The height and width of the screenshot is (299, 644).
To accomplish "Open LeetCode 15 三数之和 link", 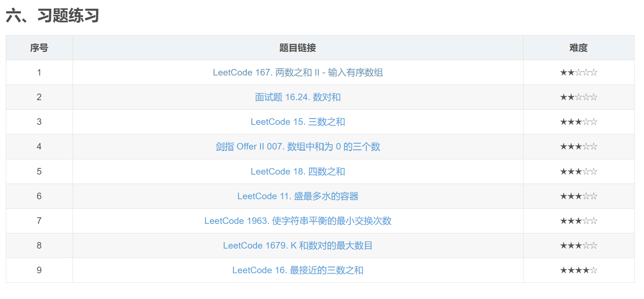I will point(298,122).
